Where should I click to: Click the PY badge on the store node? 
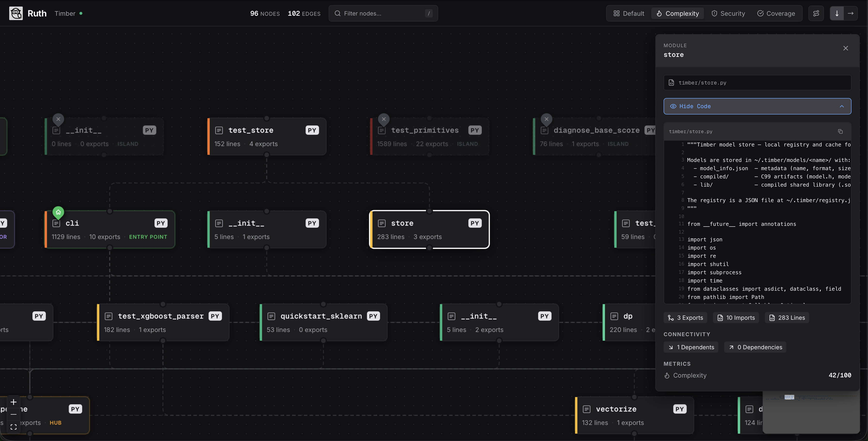click(x=475, y=223)
